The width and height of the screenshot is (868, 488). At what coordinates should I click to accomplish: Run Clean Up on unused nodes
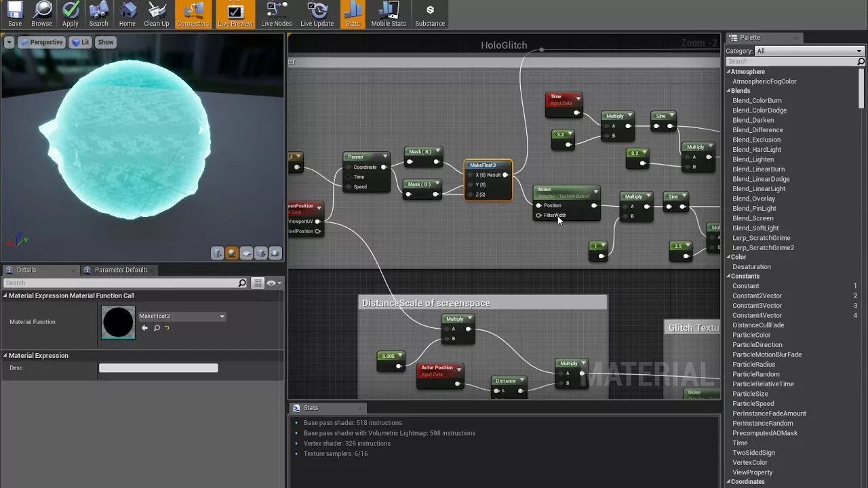157,14
